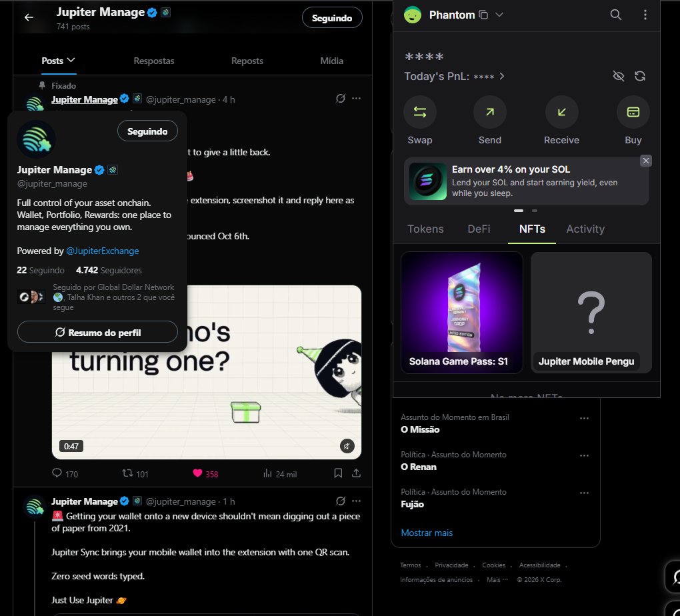Select the NFTs tab in Phantom
The width and height of the screenshot is (680, 616).
click(x=532, y=229)
